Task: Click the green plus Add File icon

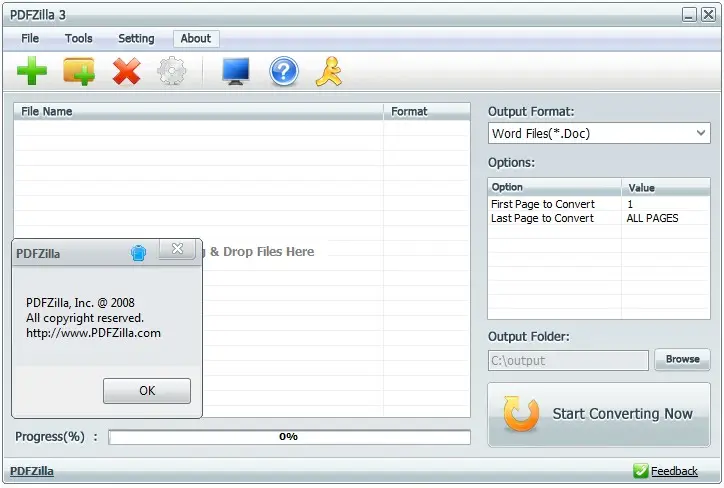Action: coord(32,71)
